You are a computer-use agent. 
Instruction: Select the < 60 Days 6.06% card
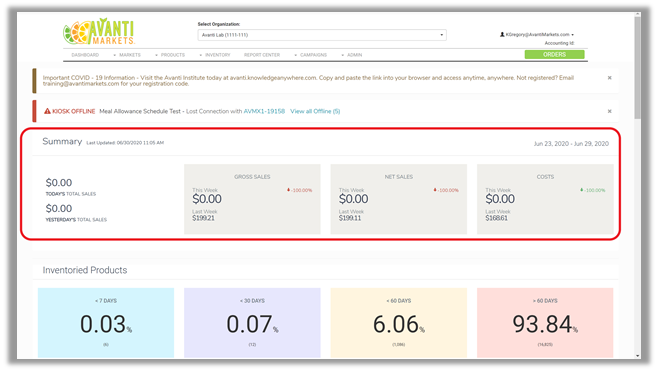click(x=399, y=323)
